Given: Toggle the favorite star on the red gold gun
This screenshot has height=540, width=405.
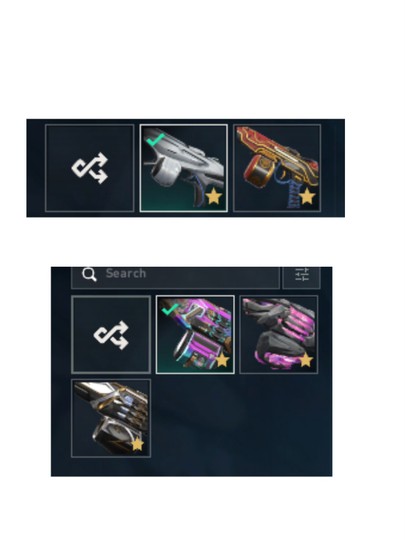Looking at the screenshot, I should tap(307, 196).
